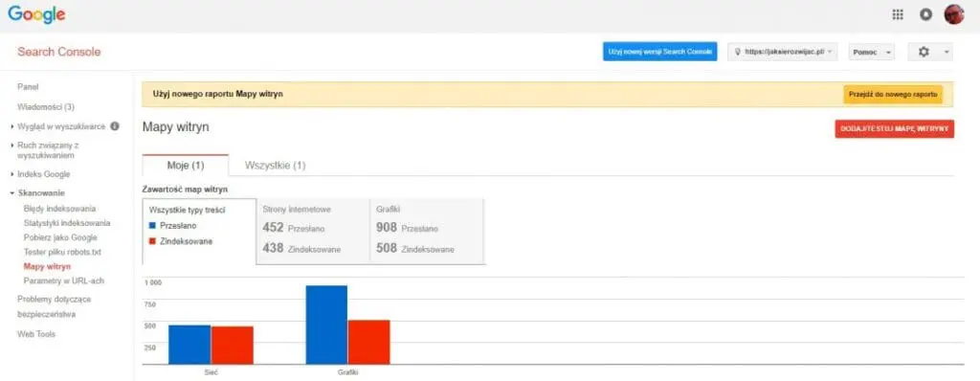Image resolution: width=980 pixels, height=381 pixels.
Task: Click red Zindeksowane legend swatch
Action: point(152,241)
